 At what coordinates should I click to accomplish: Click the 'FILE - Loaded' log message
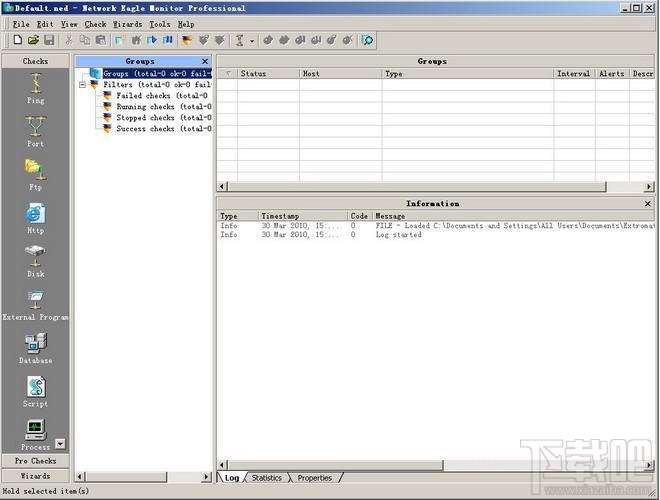pos(515,226)
